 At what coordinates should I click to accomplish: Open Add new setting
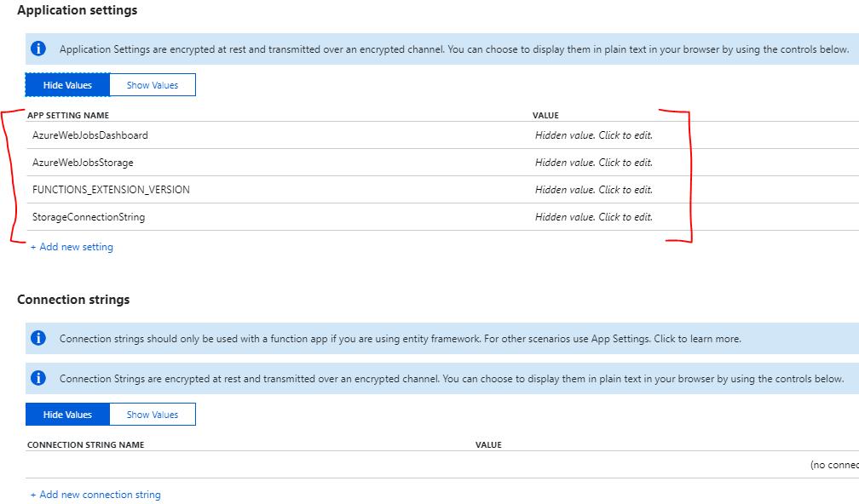[72, 246]
